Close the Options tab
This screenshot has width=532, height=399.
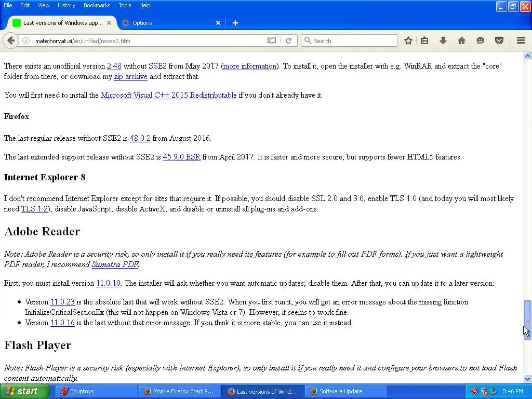click(218, 23)
